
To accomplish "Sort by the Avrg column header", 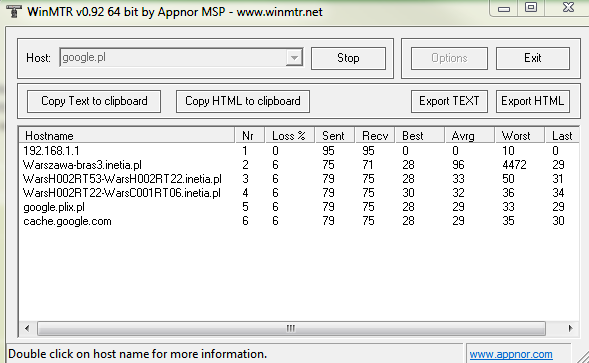I will 470,136.
